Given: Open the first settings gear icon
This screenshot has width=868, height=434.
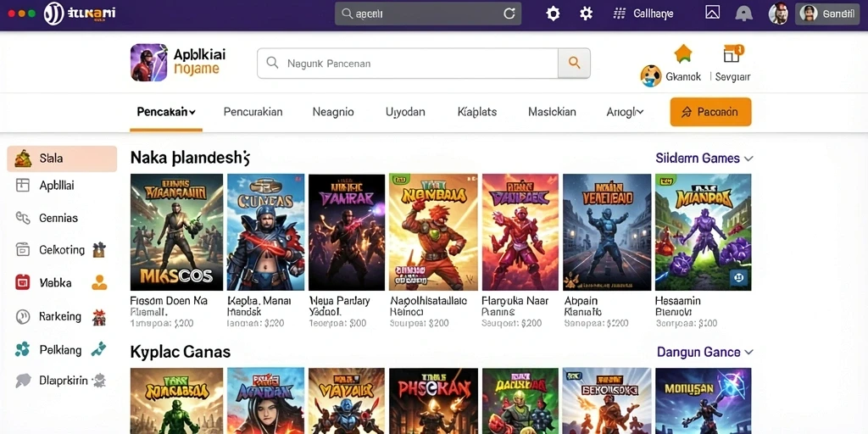Looking at the screenshot, I should (553, 14).
